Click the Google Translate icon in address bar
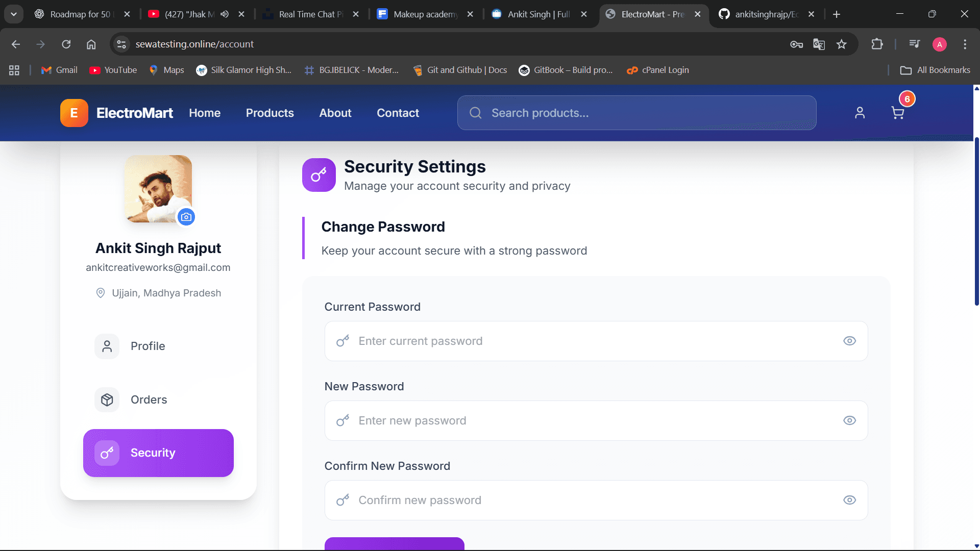 (x=819, y=44)
